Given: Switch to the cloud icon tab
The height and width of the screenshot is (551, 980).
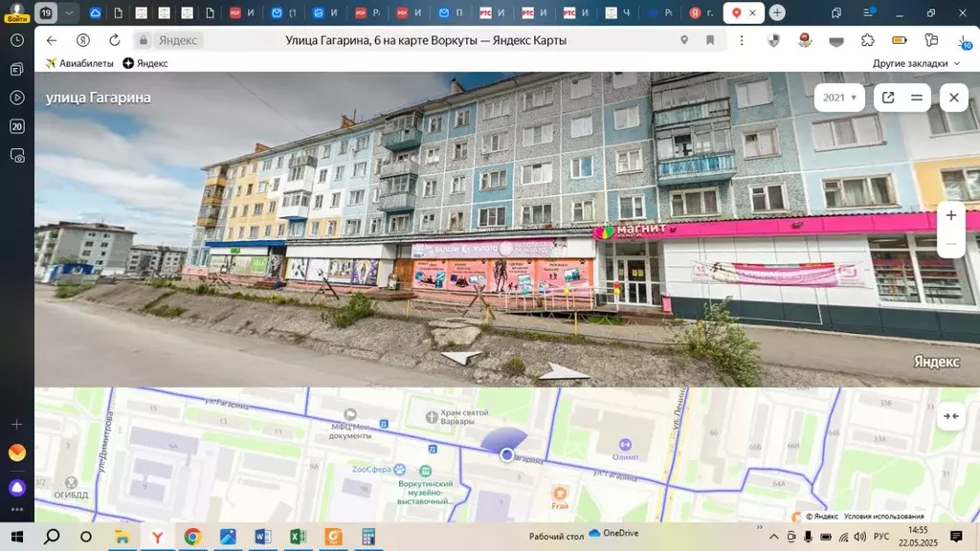Looking at the screenshot, I should (95, 12).
